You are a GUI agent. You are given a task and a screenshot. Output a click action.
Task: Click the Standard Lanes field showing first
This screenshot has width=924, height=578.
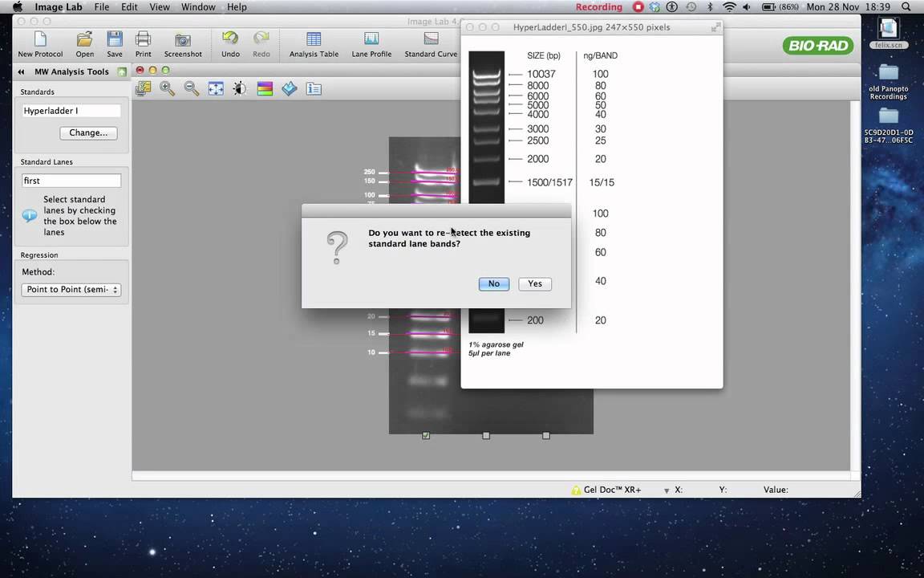pyautogui.click(x=71, y=181)
